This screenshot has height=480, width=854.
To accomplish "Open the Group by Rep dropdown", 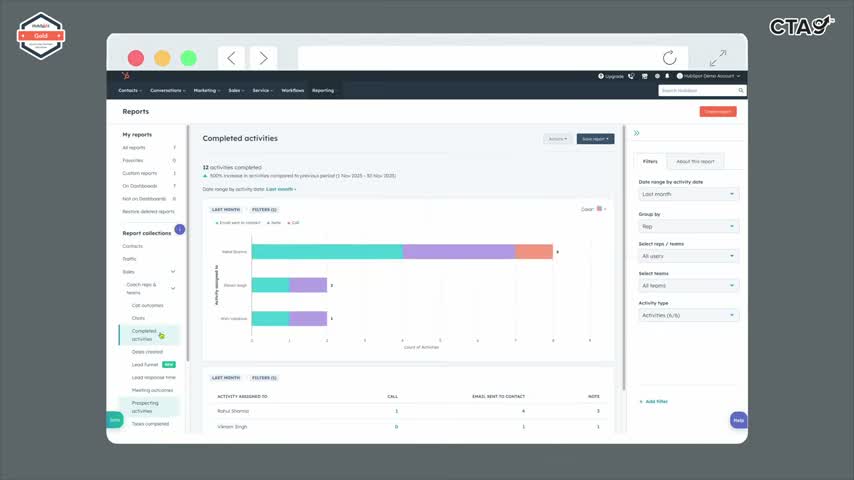I will [x=688, y=226].
